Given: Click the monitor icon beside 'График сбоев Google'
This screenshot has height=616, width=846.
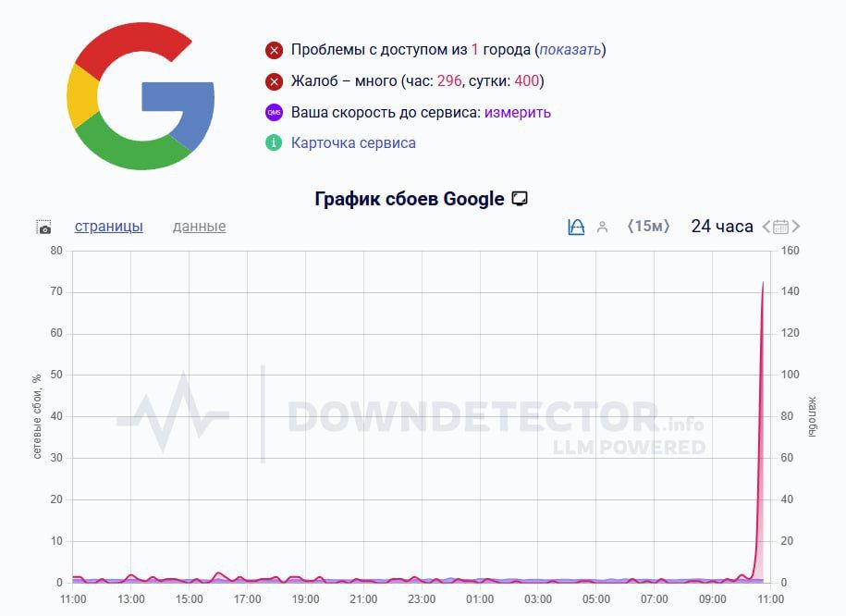Looking at the screenshot, I should pos(519,198).
